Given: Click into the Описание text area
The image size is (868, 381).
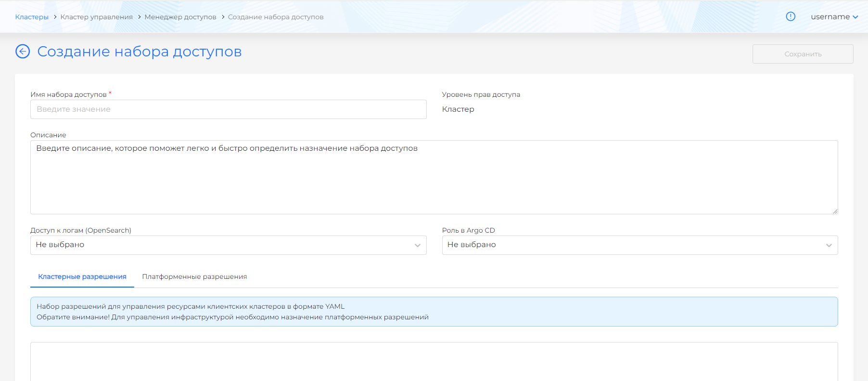Looking at the screenshot, I should tap(433, 178).
